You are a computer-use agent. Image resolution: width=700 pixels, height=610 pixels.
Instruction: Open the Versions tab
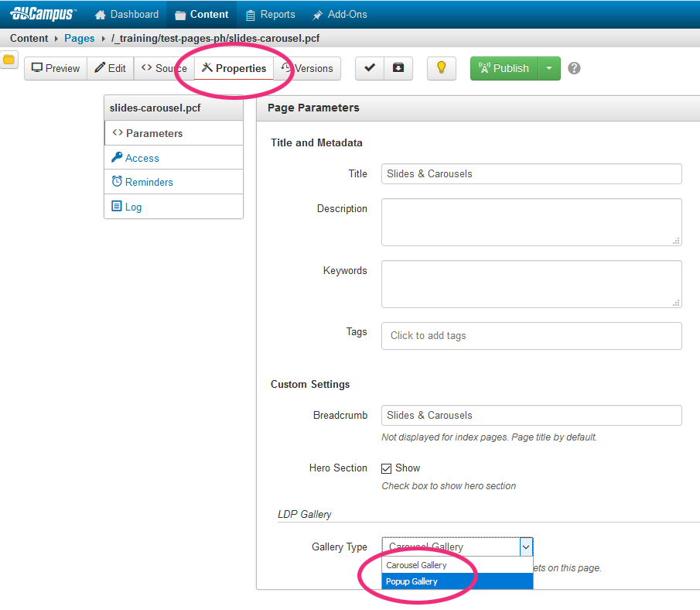click(x=307, y=68)
